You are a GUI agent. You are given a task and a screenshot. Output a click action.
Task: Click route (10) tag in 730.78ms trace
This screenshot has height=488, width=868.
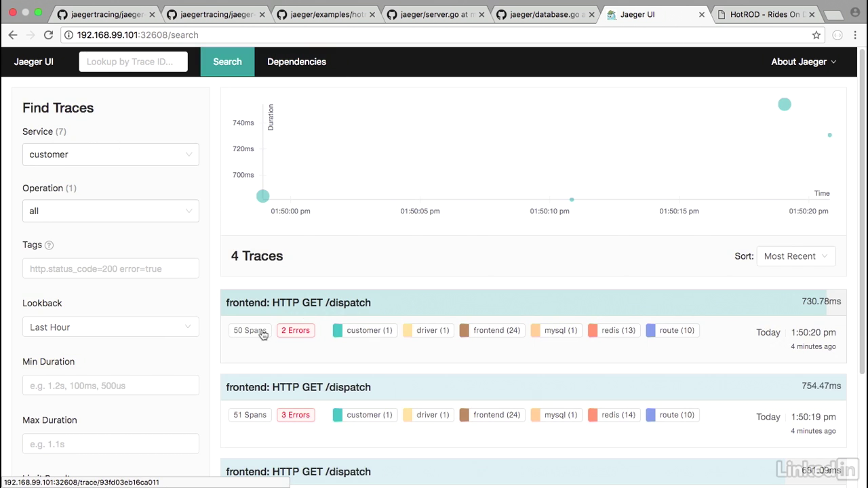pos(671,331)
